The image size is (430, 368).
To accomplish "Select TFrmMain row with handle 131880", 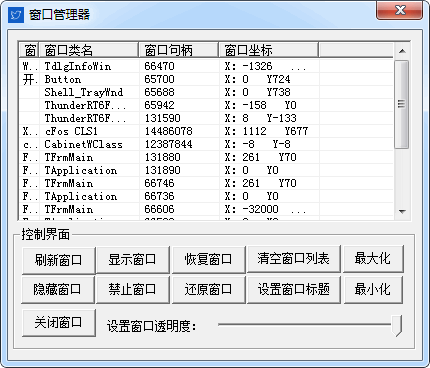I will coord(206,157).
